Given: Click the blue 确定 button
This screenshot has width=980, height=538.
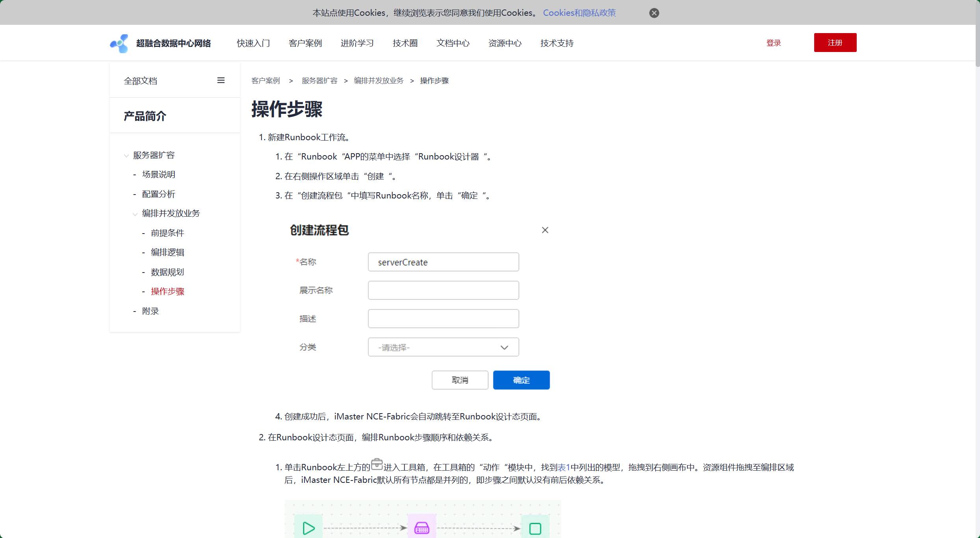Looking at the screenshot, I should [522, 380].
